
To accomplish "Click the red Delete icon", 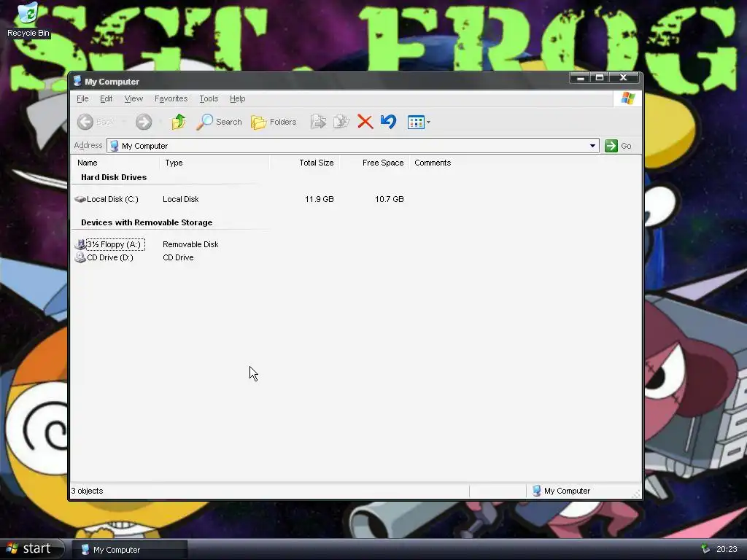I will pos(365,122).
